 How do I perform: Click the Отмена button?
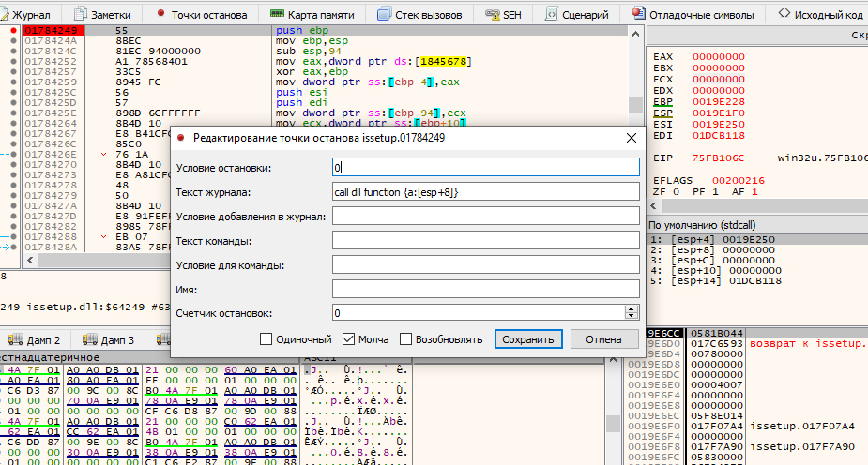click(x=603, y=338)
